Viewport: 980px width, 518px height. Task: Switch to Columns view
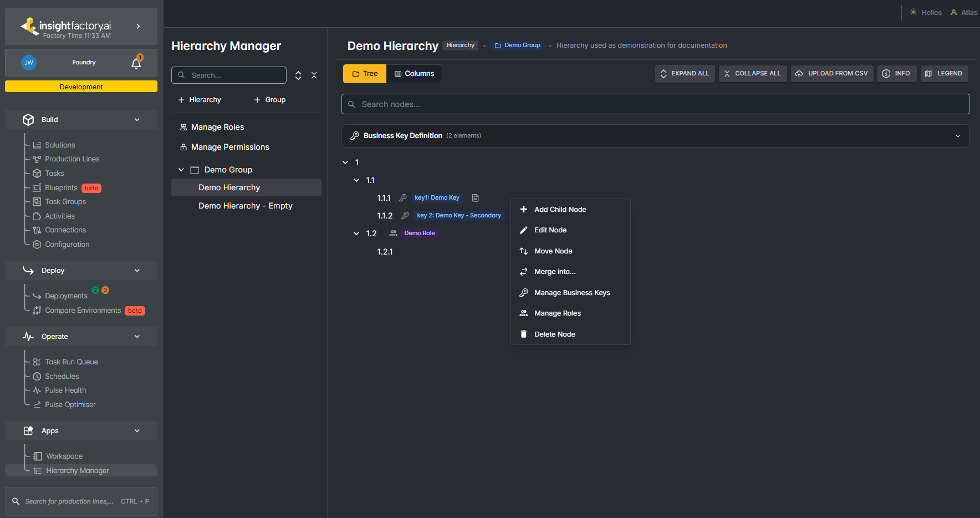click(x=414, y=74)
